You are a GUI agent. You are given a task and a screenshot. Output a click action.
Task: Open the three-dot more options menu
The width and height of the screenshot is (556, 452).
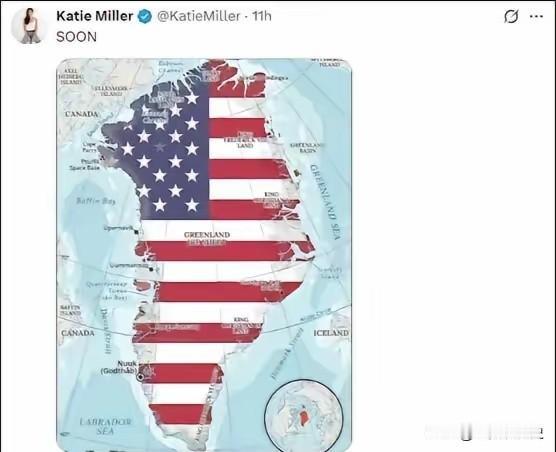(x=536, y=16)
